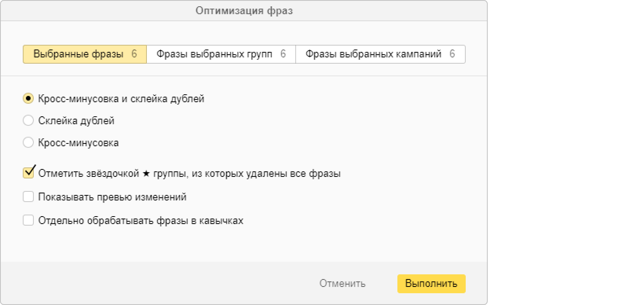Open the "Фразы выбранных групп" tab
The height and width of the screenshot is (305, 644).
(x=214, y=54)
